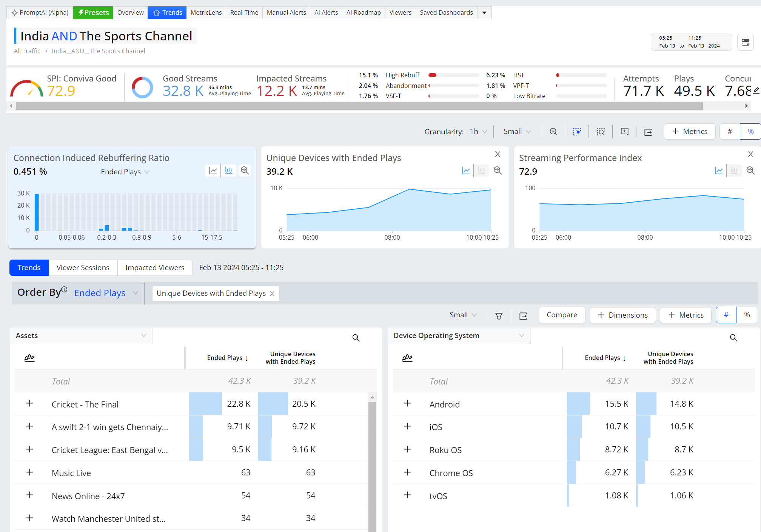
Task: Switch table values to percent mode
Action: (x=747, y=315)
